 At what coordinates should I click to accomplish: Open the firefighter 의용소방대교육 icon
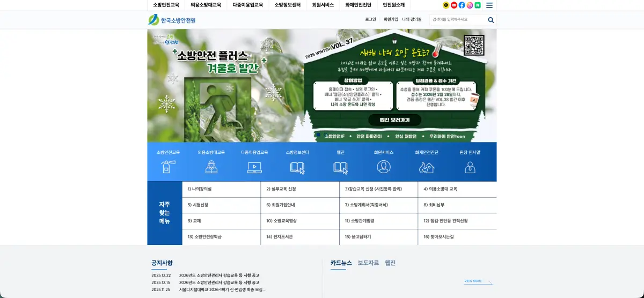(x=211, y=167)
